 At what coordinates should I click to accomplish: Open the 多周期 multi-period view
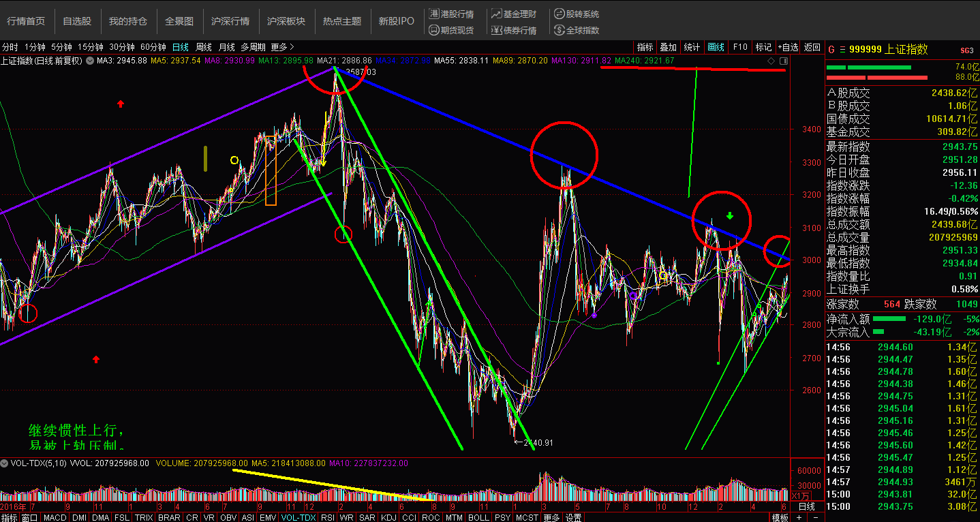point(254,47)
